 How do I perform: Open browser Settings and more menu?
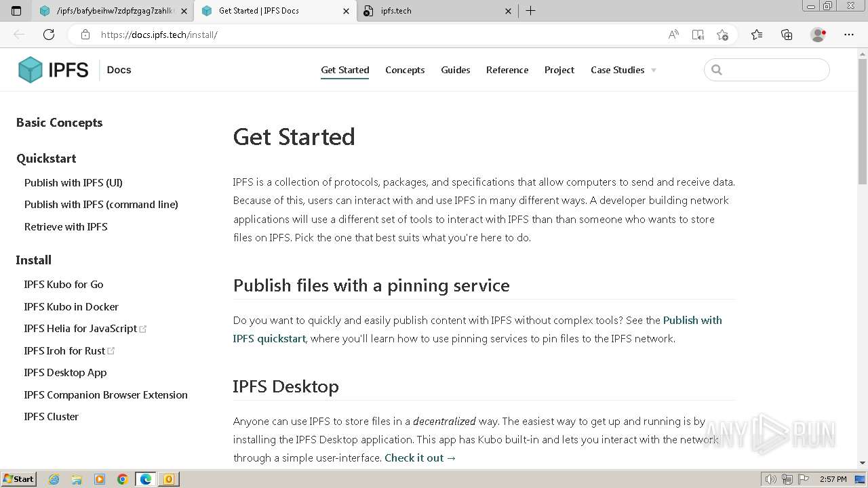(x=849, y=35)
